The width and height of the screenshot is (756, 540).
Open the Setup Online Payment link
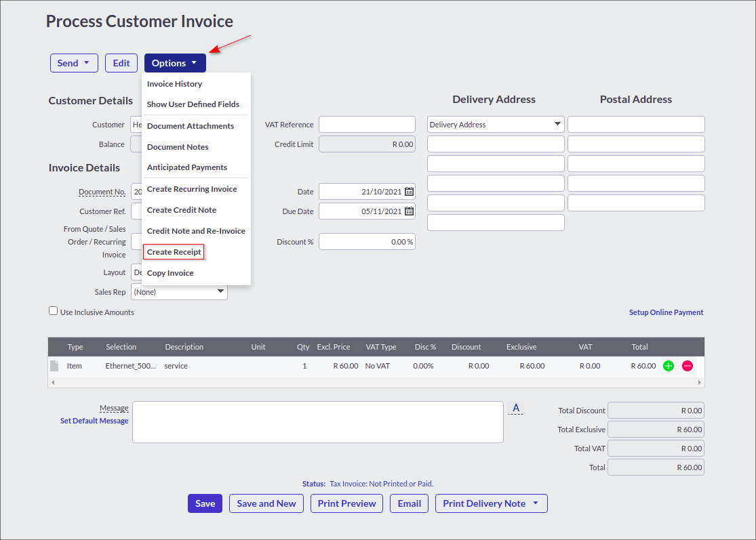tap(666, 312)
